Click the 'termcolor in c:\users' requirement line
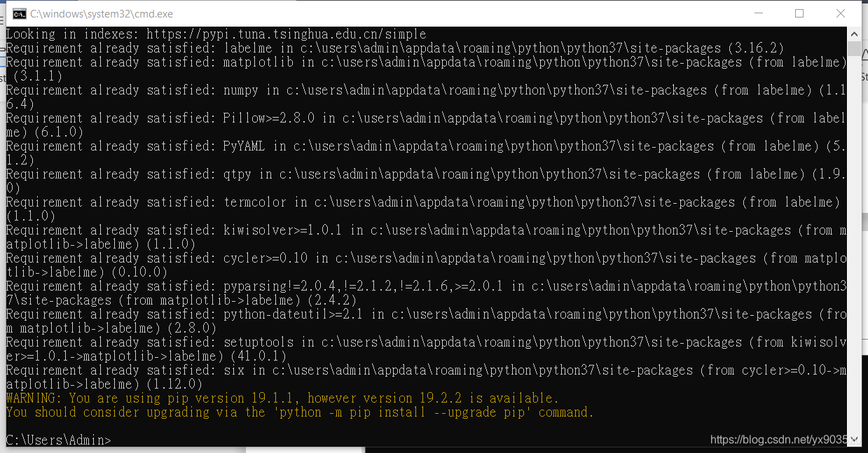This screenshot has height=453, width=868. tap(422, 202)
